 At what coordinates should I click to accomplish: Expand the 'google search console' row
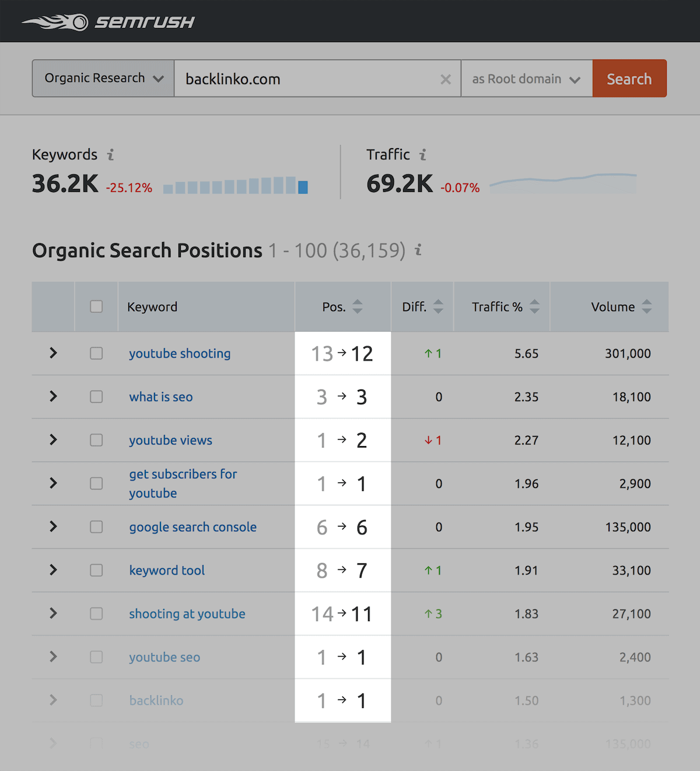(x=53, y=527)
